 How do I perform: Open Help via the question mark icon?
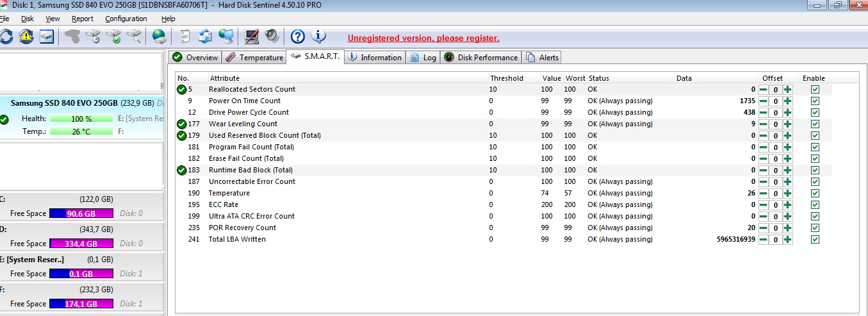[297, 37]
